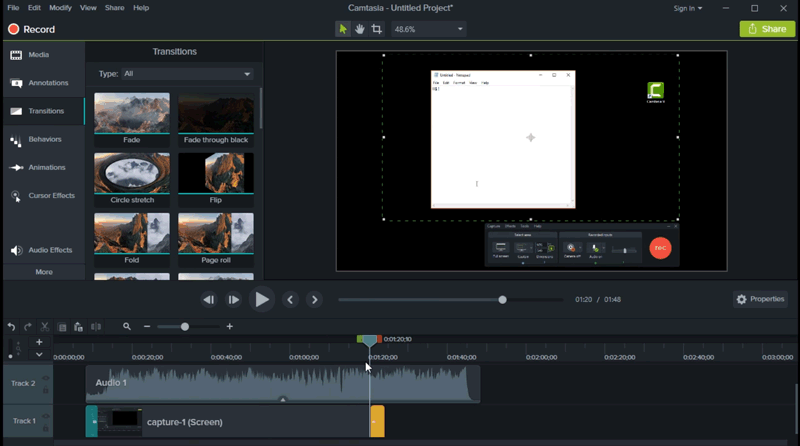800x446 pixels.
Task: Click the Paste clipboard icon
Action: pyautogui.click(x=78, y=327)
